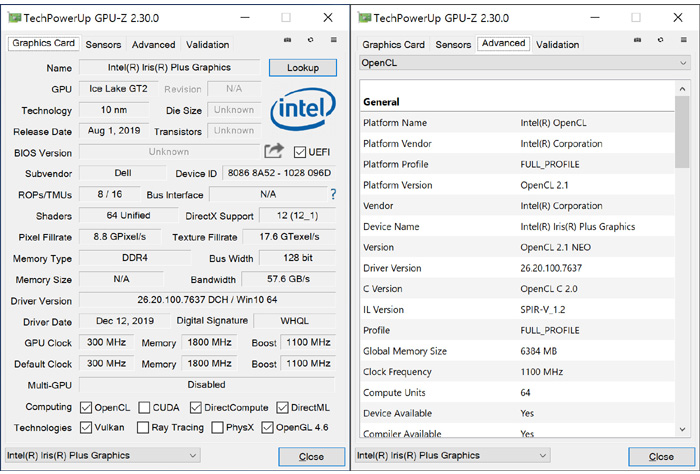
Task: Click the Platform Profile row
Action: pyautogui.click(x=517, y=164)
